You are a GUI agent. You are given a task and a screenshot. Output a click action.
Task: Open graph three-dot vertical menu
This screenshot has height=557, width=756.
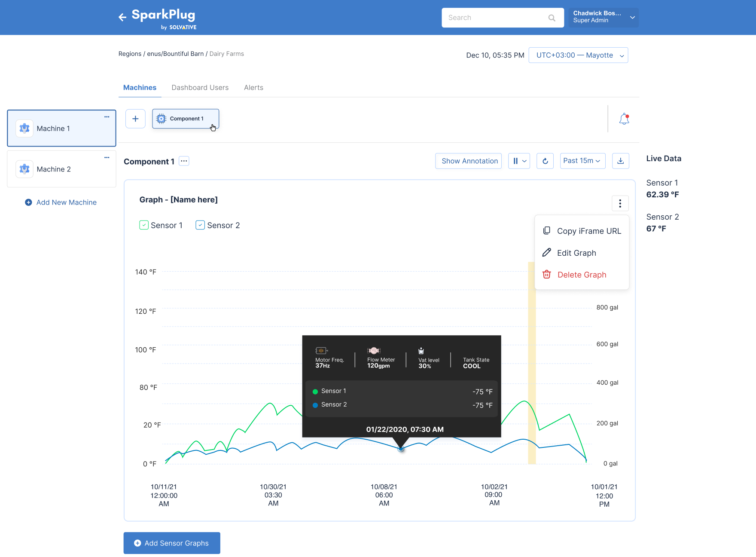[x=620, y=203]
